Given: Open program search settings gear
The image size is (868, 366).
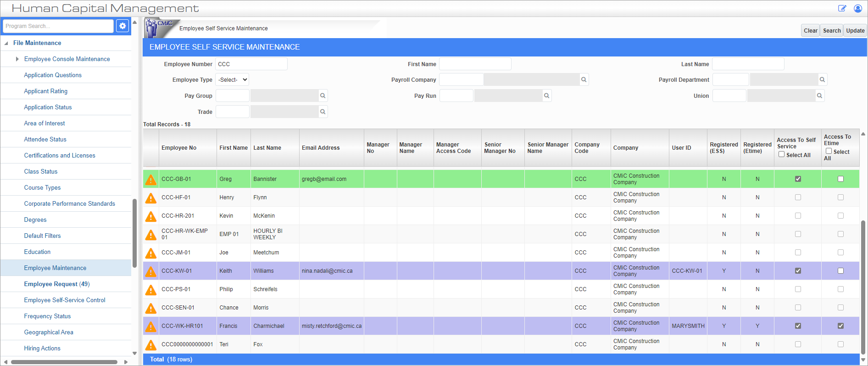Looking at the screenshot, I should 122,26.
